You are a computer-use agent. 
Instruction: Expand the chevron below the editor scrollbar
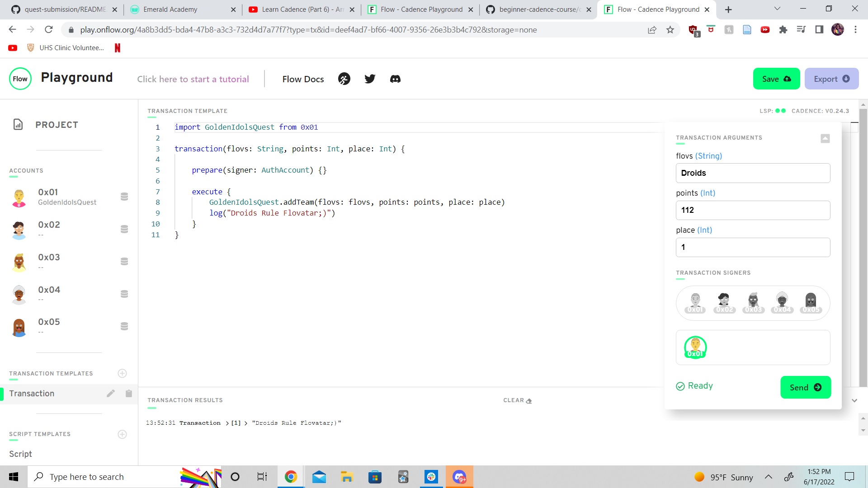pyautogui.click(x=854, y=400)
